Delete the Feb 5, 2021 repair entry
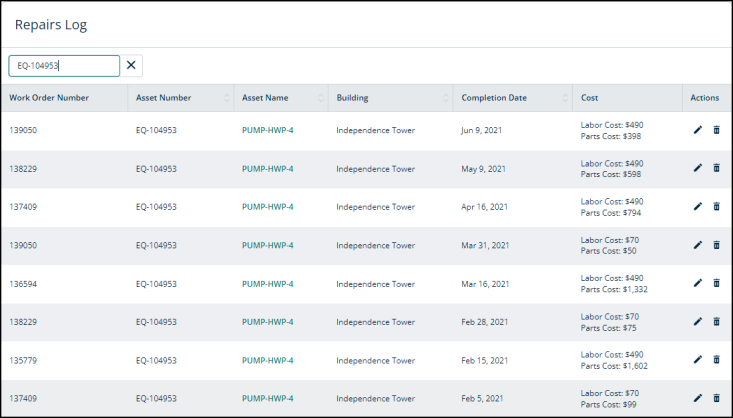This screenshot has height=418, width=733. [x=716, y=398]
